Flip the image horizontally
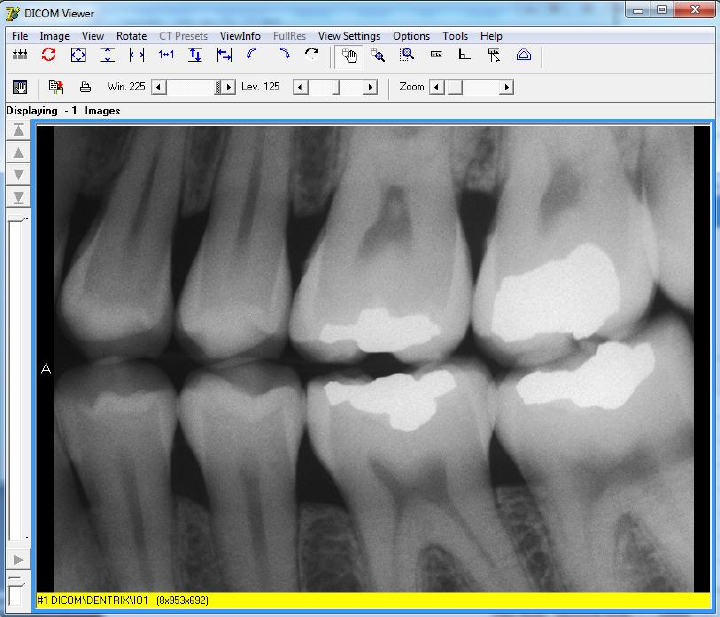This screenshot has width=720, height=617. [x=224, y=55]
